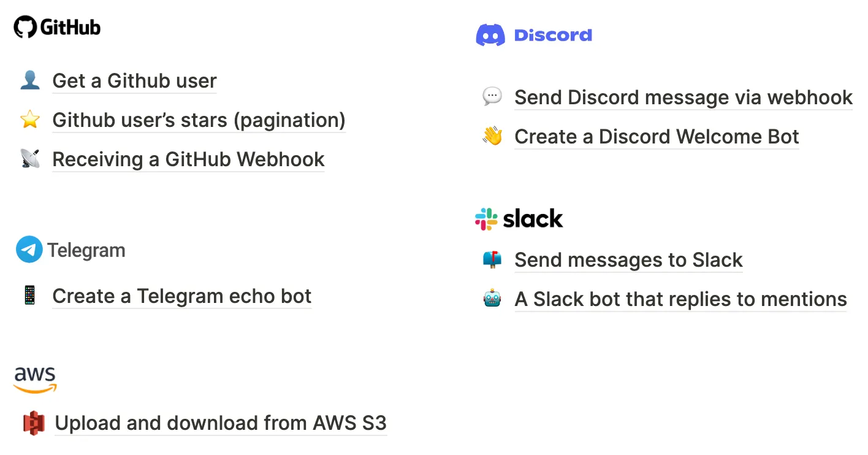
Task: Open Upload and download from AWS S3
Action: click(221, 423)
